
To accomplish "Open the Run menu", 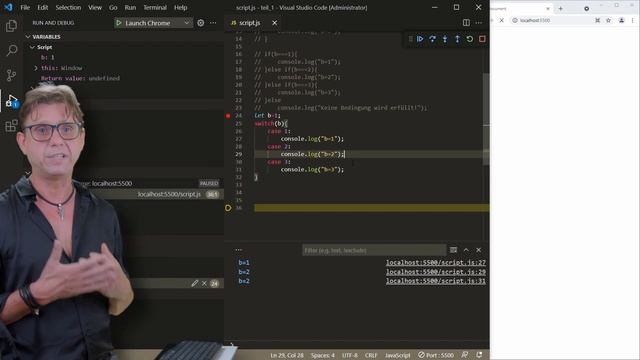I will point(130,7).
